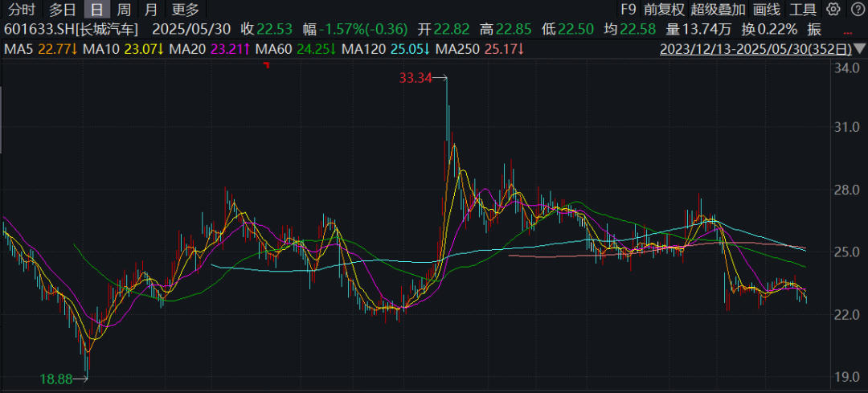Viewport: 868px width, 393px height.
Task: Open the 多日 multi-day view tab
Action: (x=62, y=10)
